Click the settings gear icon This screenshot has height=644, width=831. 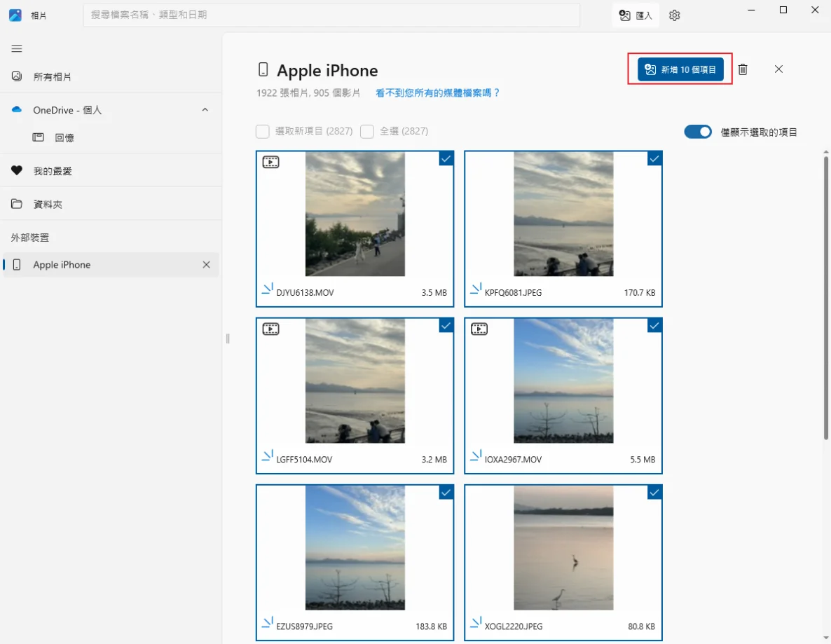click(x=674, y=15)
